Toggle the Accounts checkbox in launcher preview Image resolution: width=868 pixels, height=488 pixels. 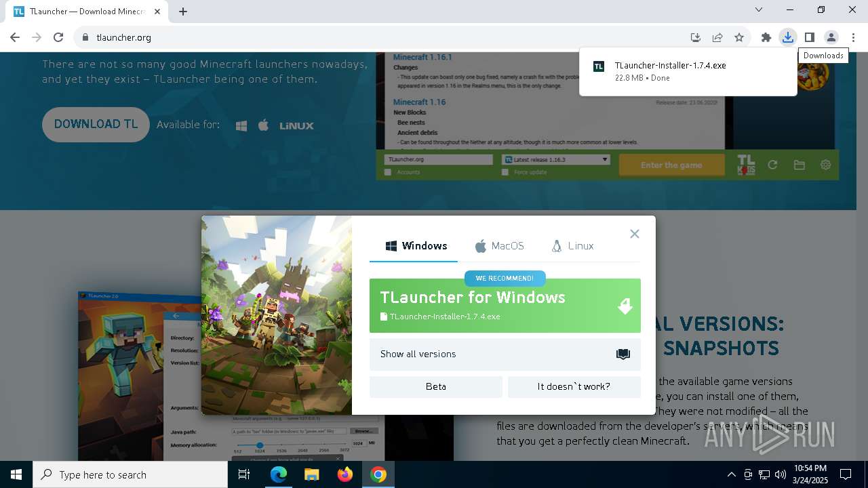click(x=388, y=172)
